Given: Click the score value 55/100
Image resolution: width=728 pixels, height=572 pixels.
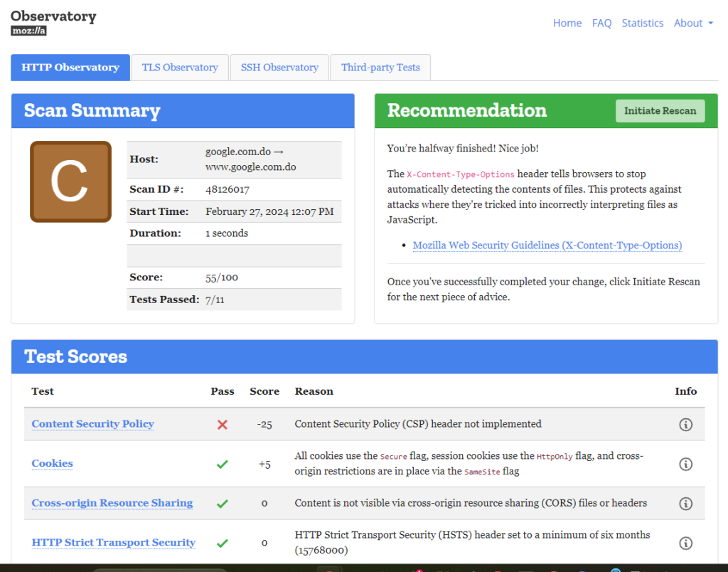Looking at the screenshot, I should (x=222, y=277).
